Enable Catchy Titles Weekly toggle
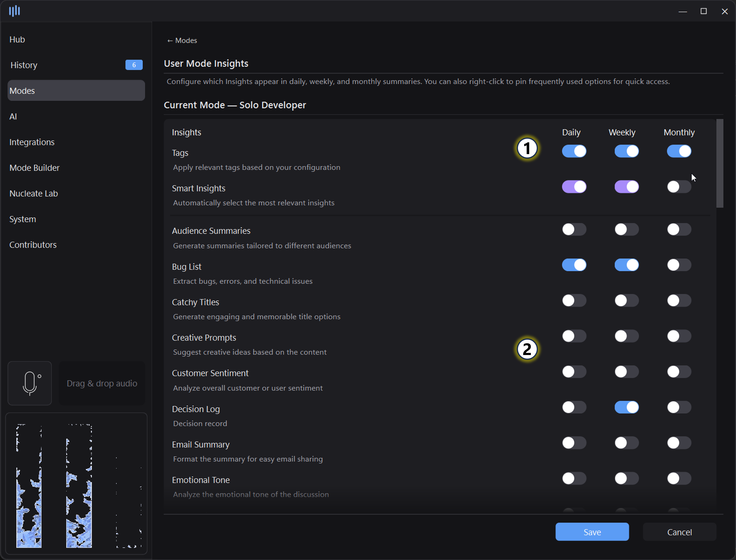736x560 pixels. point(627,301)
